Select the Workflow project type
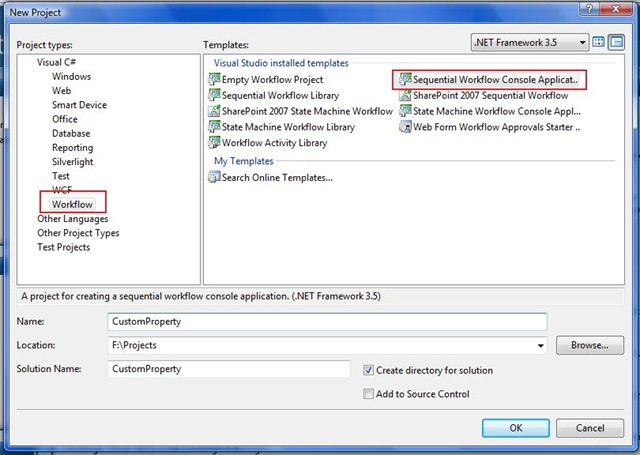This screenshot has width=640, height=455. click(72, 204)
